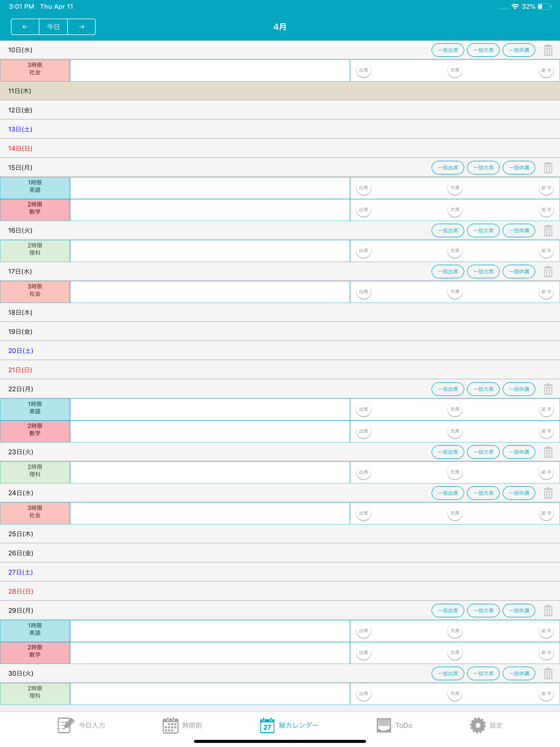Select the 22日 2時限 数学 subject cell
This screenshot has width=560, height=747.
[x=35, y=431]
